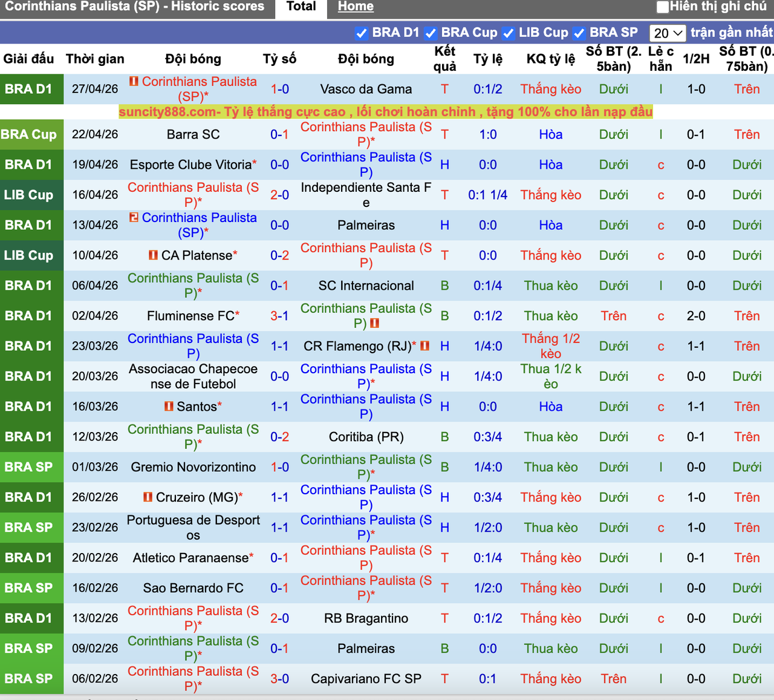Open Portuguesa de Desportos team link
This screenshot has width=774, height=700.
193,528
